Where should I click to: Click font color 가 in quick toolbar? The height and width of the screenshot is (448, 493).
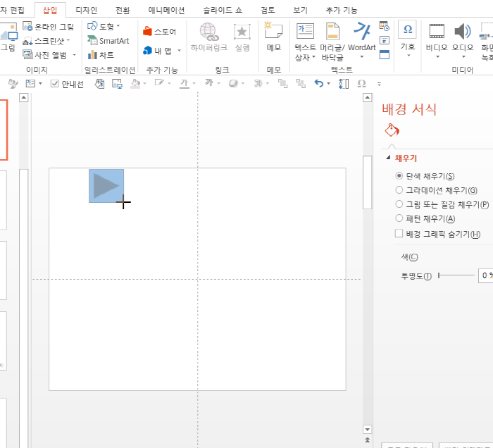[x=185, y=83]
